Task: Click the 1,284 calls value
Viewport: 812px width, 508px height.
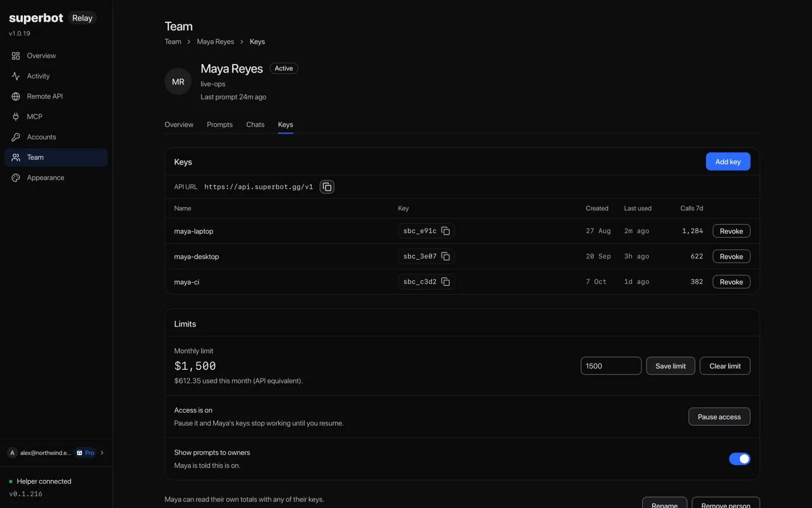Action: (692, 231)
